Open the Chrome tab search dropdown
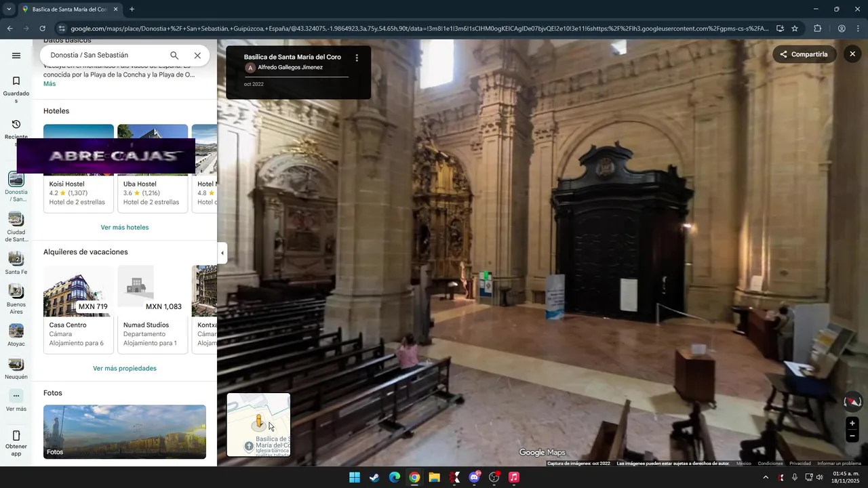Image resolution: width=868 pixels, height=488 pixels. tap(8, 9)
